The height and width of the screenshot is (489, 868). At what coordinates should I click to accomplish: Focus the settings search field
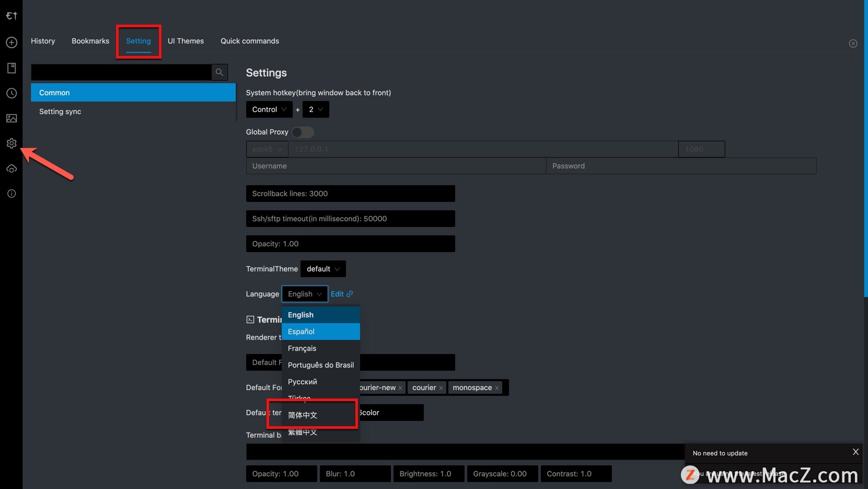[x=121, y=72]
